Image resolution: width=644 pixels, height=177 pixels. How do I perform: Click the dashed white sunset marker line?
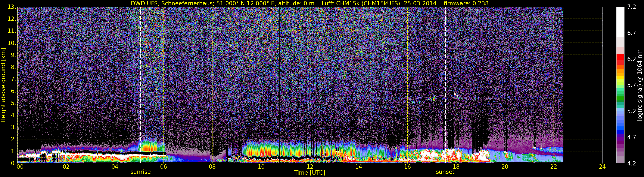pos(445,85)
